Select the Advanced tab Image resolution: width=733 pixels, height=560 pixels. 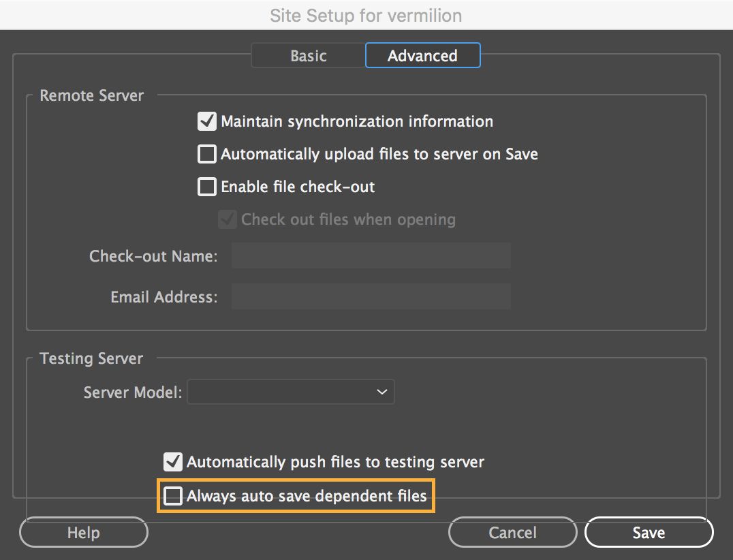422,56
